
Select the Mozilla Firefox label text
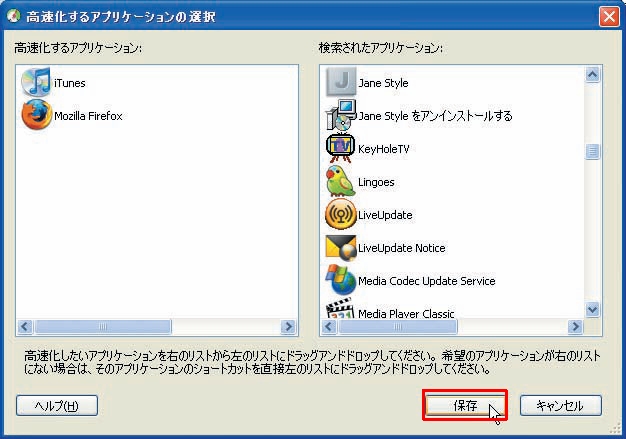[x=88, y=116]
